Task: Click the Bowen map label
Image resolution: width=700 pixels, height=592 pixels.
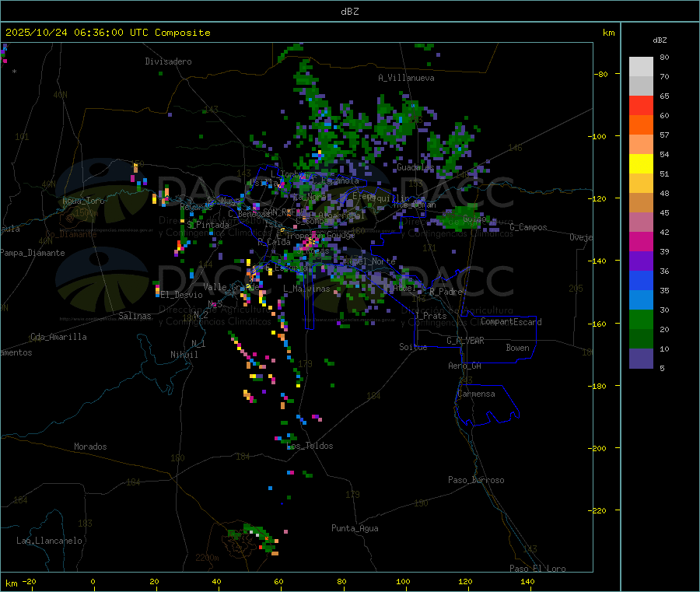Action: point(517,348)
